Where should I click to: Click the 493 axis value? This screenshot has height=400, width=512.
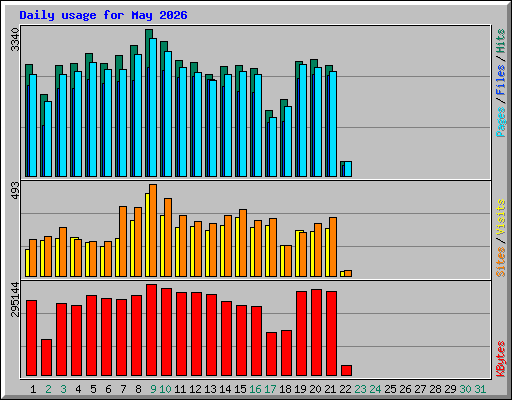15,191
